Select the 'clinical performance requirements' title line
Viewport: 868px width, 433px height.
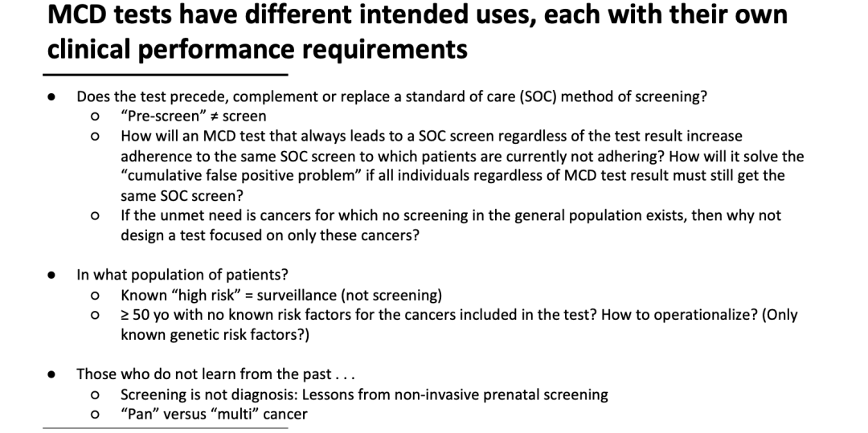pos(257,49)
